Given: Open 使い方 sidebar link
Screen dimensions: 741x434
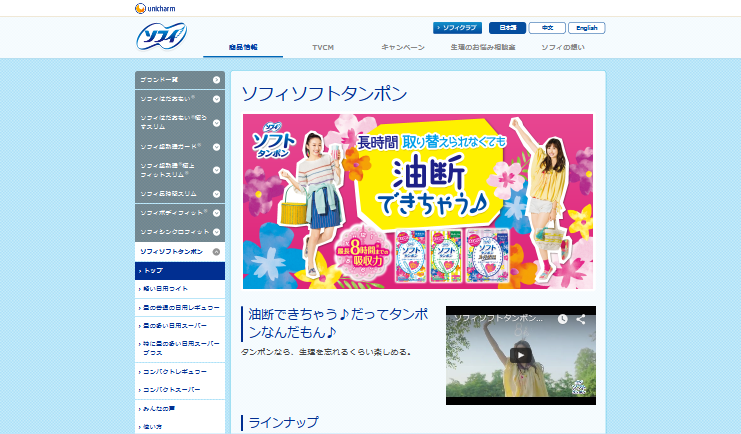Looking at the screenshot, I should 180,426.
